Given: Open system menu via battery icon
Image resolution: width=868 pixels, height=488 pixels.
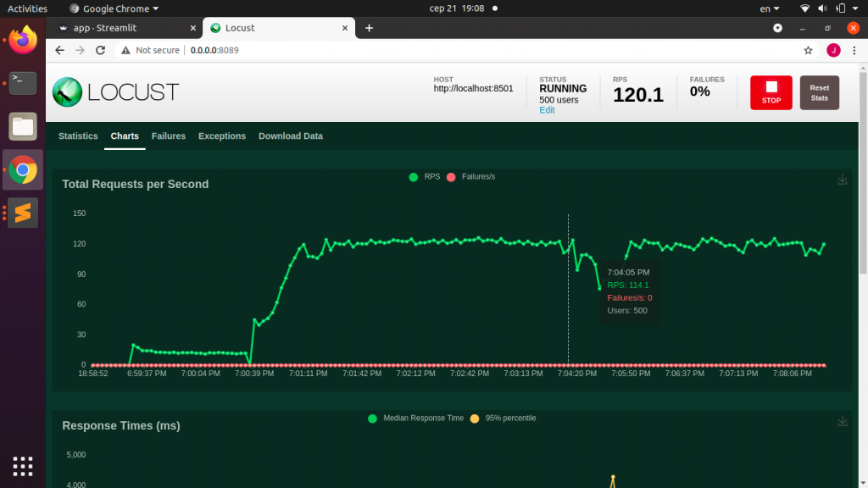Looking at the screenshot, I should coord(841,8).
